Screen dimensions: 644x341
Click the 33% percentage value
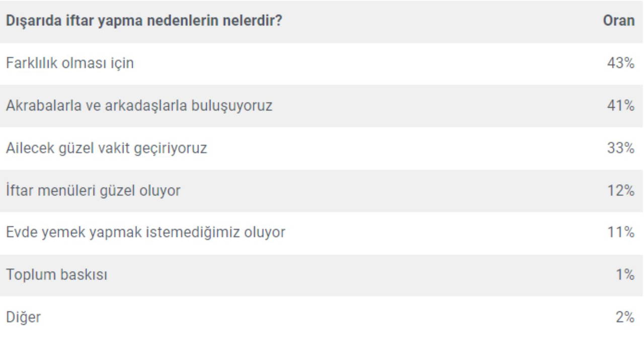[x=620, y=148]
